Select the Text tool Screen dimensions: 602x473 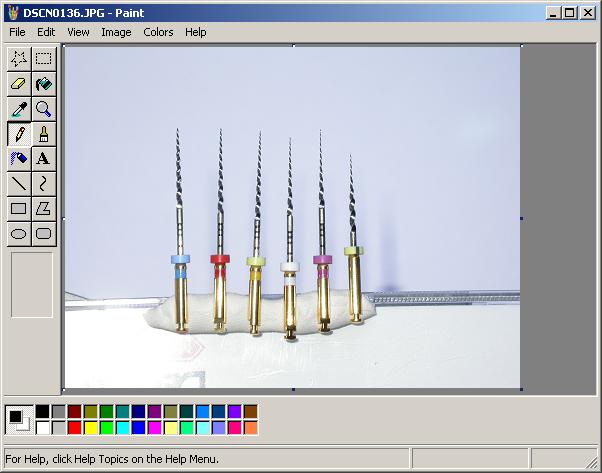click(44, 159)
